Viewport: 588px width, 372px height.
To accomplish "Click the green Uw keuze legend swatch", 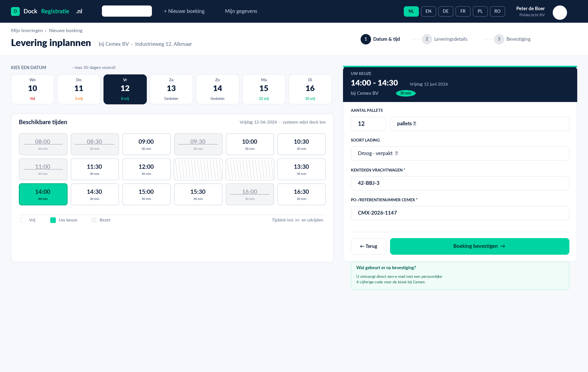I will (53, 220).
